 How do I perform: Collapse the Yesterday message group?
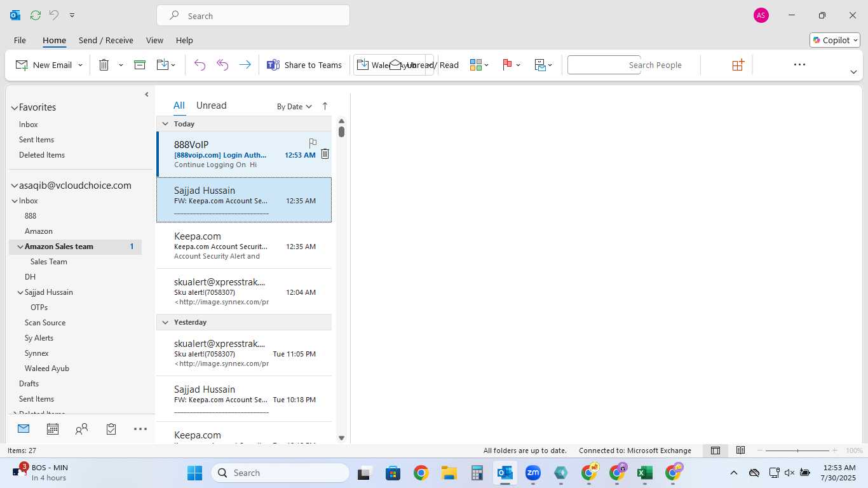[165, 322]
